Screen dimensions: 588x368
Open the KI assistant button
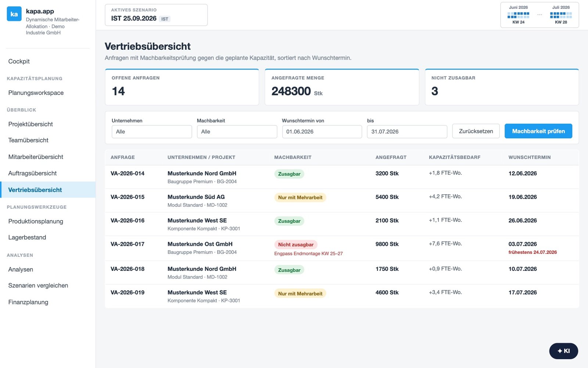pyautogui.click(x=563, y=351)
